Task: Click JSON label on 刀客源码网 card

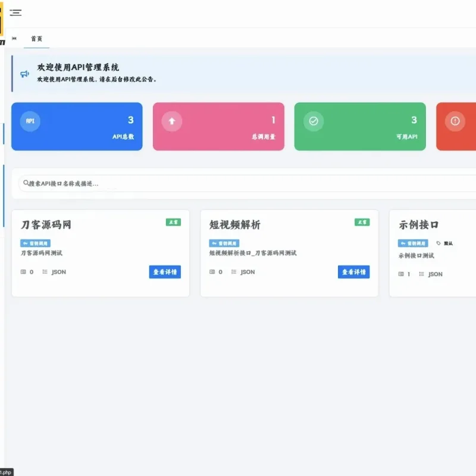Action: 58,272
